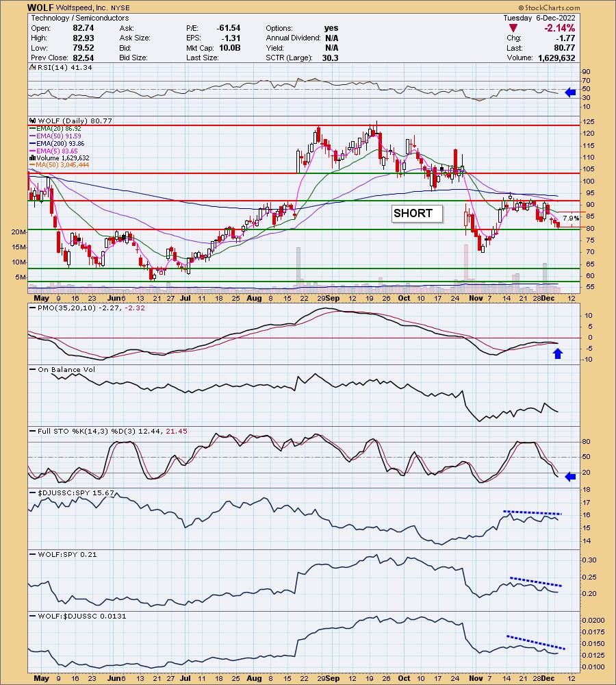The width and height of the screenshot is (616, 685).
Task: Click the On Balance Vol label
Action: [x=66, y=369]
